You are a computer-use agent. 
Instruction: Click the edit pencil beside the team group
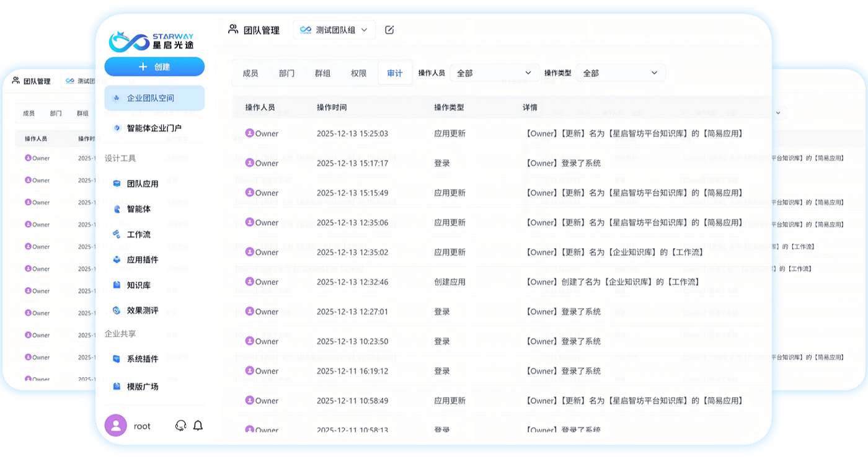389,29
